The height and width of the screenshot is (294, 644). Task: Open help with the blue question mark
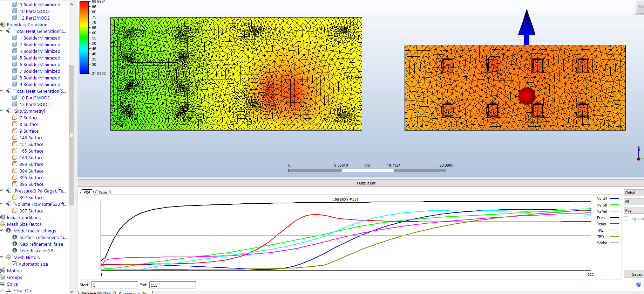point(638,284)
